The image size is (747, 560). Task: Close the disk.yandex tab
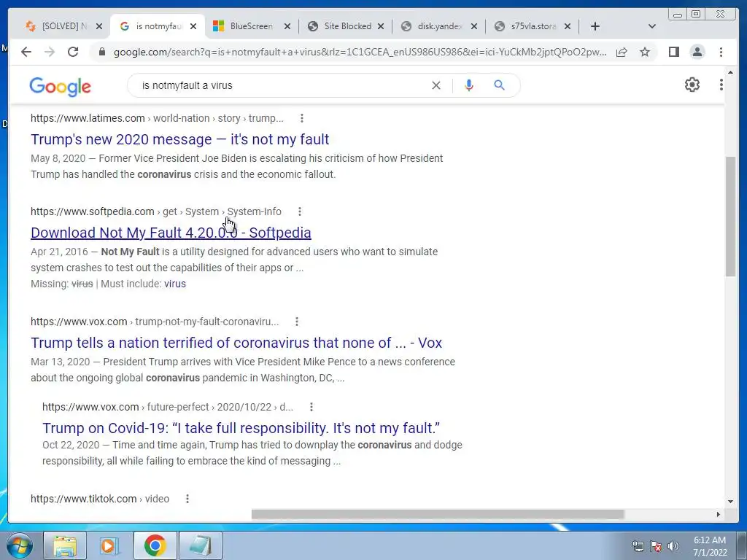[474, 27]
